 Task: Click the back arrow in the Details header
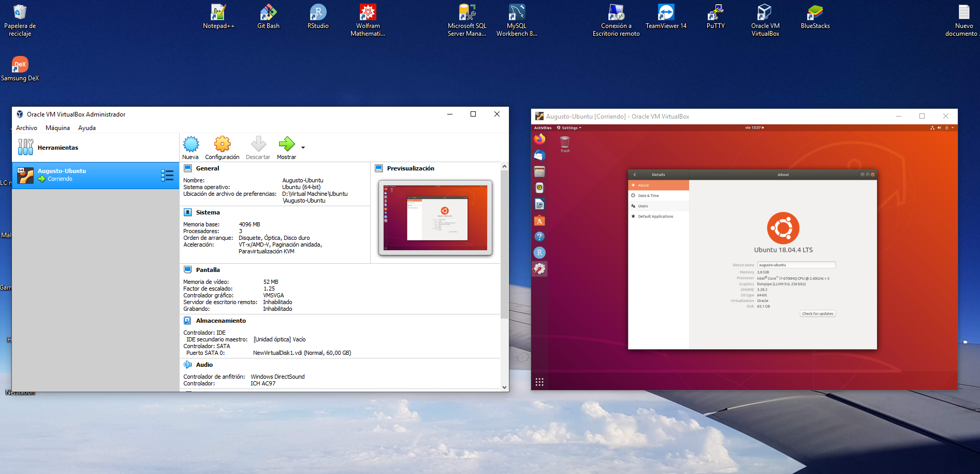[x=634, y=175]
